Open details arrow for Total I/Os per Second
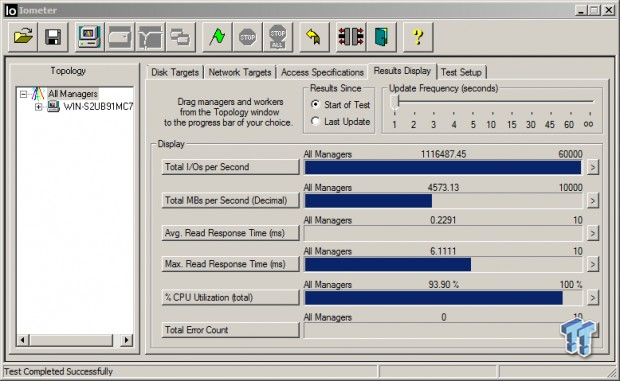The height and width of the screenshot is (381, 620). [x=592, y=167]
